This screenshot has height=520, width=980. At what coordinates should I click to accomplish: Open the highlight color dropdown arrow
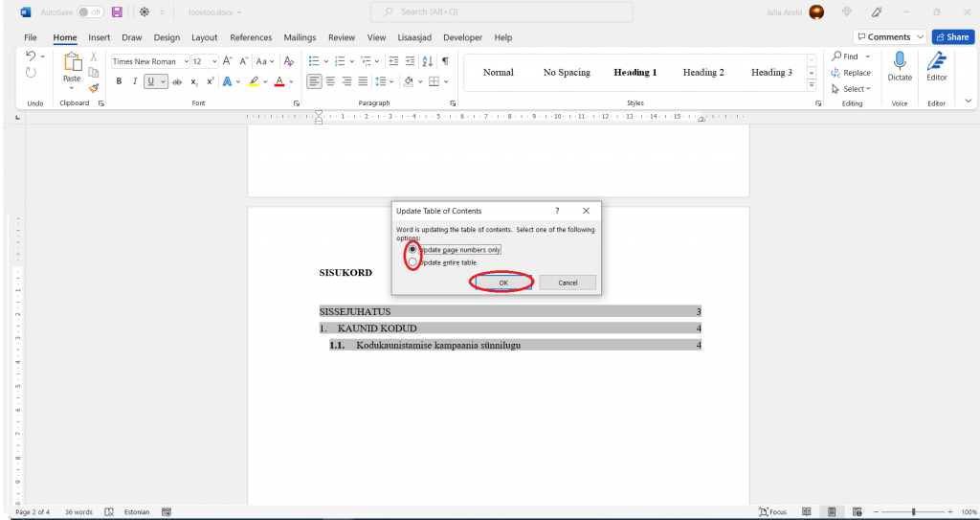click(265, 81)
